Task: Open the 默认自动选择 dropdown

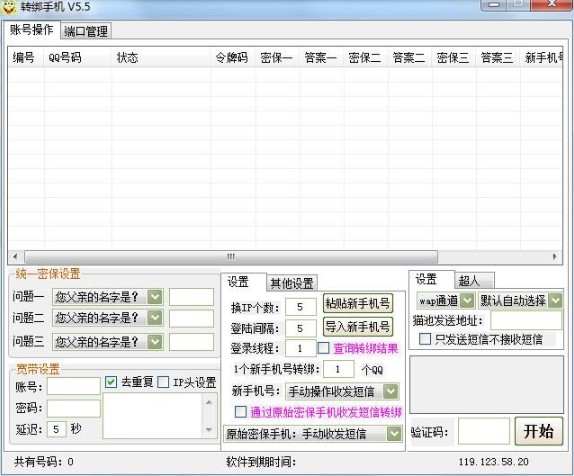Action: (x=556, y=301)
